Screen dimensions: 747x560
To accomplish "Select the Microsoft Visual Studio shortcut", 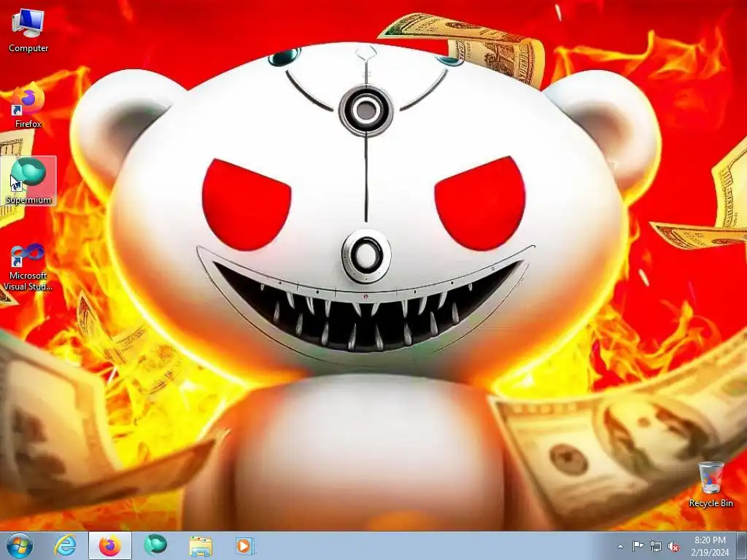I will [28, 267].
